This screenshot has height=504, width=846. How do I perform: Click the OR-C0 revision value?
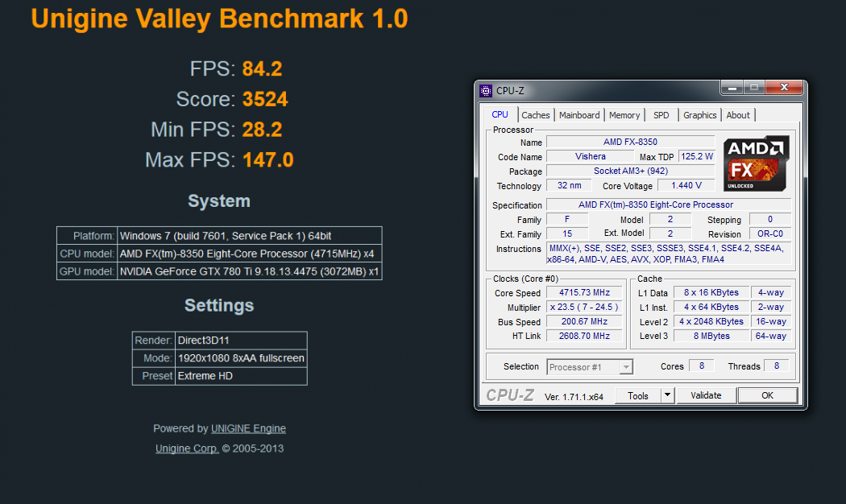point(770,234)
